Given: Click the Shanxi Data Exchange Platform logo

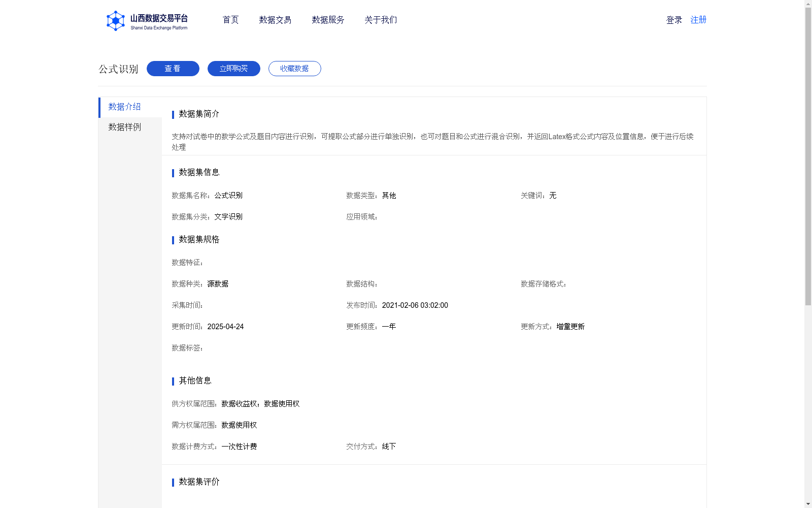Looking at the screenshot, I should point(147,21).
